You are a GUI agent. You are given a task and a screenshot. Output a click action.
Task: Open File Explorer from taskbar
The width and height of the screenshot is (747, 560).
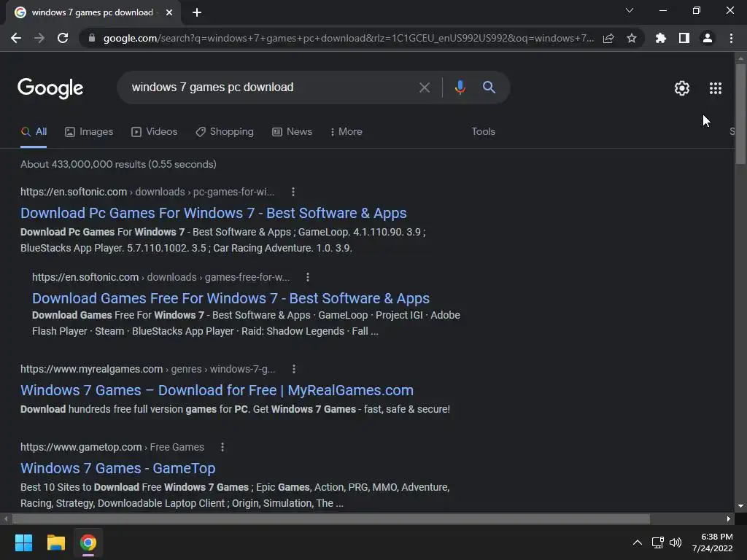coord(55,542)
